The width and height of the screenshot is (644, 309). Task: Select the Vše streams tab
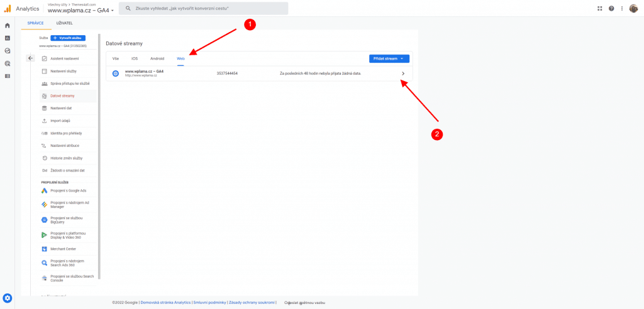116,58
